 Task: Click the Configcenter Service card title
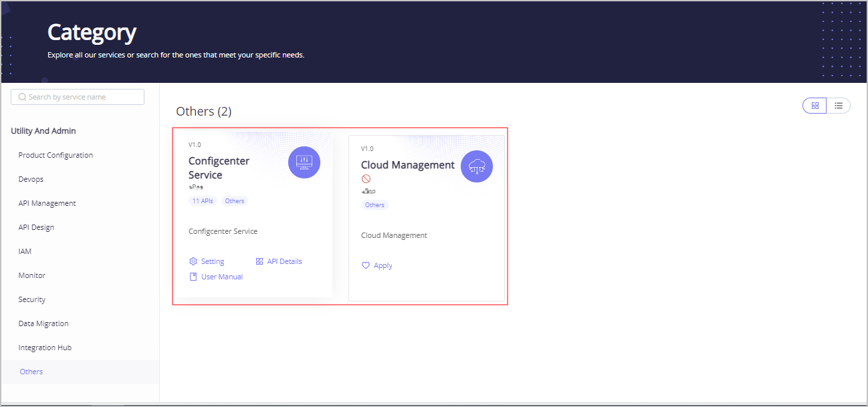(x=219, y=168)
